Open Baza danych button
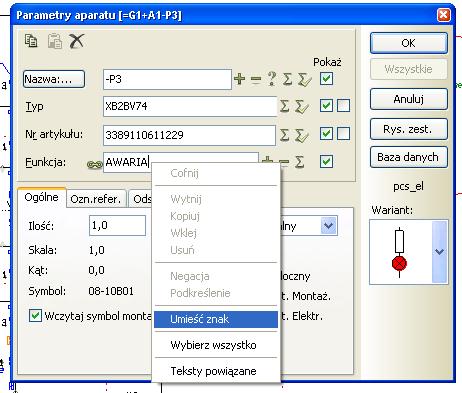The width and height of the screenshot is (462, 393). pyautogui.click(x=409, y=157)
